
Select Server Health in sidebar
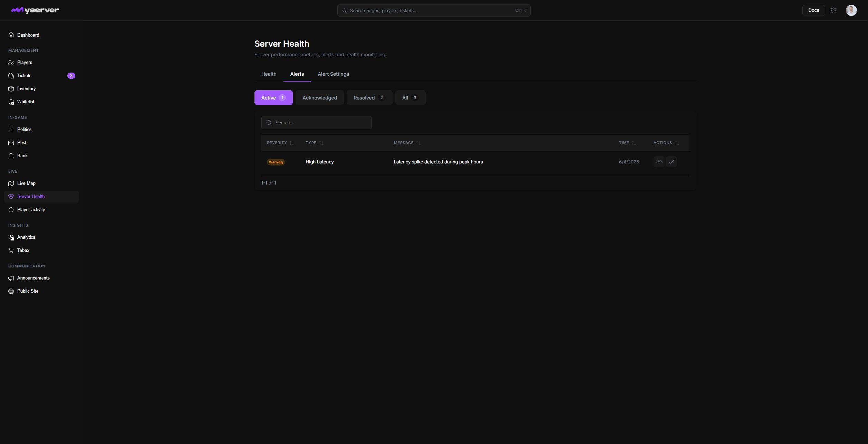(x=41, y=197)
